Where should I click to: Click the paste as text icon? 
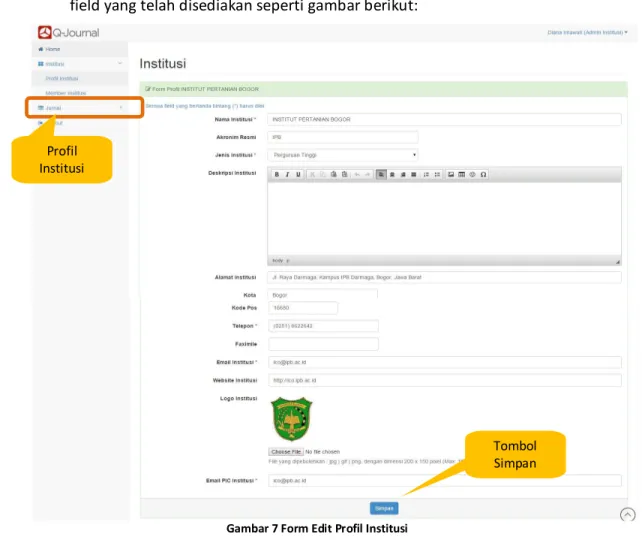(345, 174)
